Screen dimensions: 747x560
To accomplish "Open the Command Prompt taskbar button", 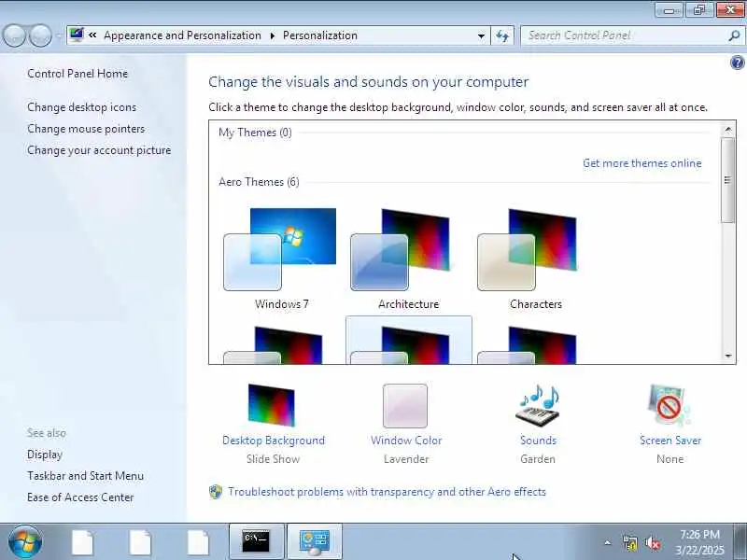I will point(256,541).
